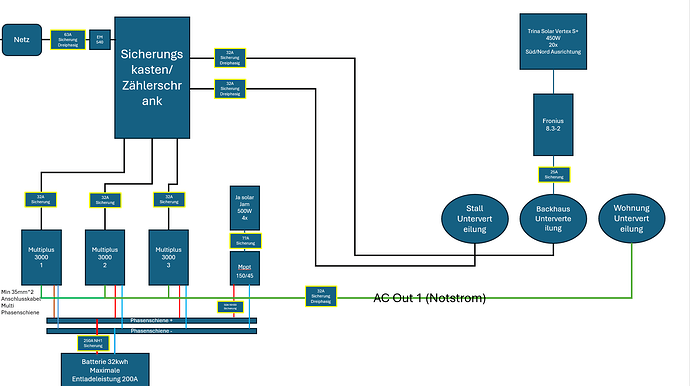Click the Min 35mm^2 Anschlusskabel note
The width and height of the screenshot is (690, 386).
click(x=21, y=302)
